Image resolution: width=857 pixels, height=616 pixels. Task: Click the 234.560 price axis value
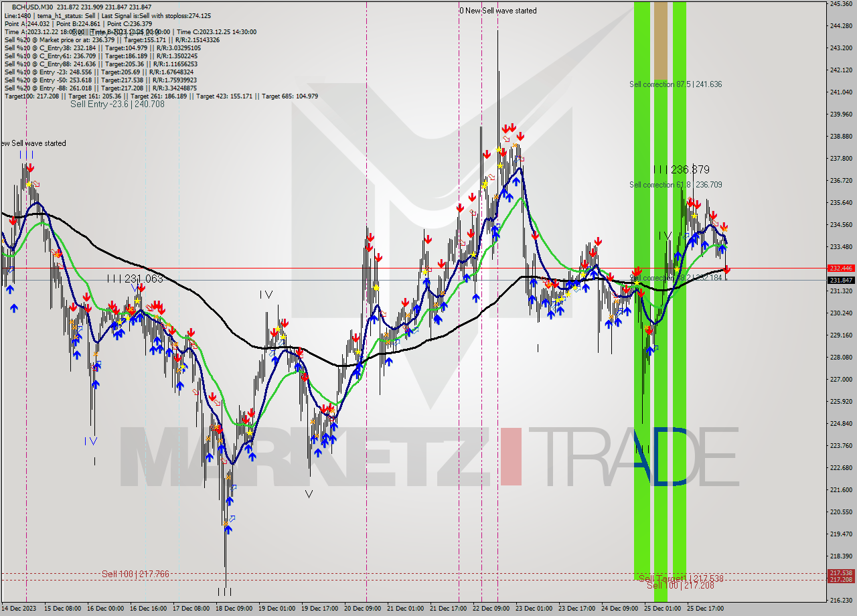[x=841, y=225]
